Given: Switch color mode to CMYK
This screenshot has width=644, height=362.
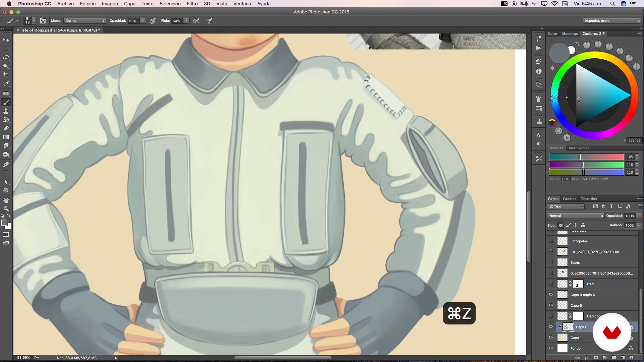Looking at the screenshot, I should (x=594, y=179).
